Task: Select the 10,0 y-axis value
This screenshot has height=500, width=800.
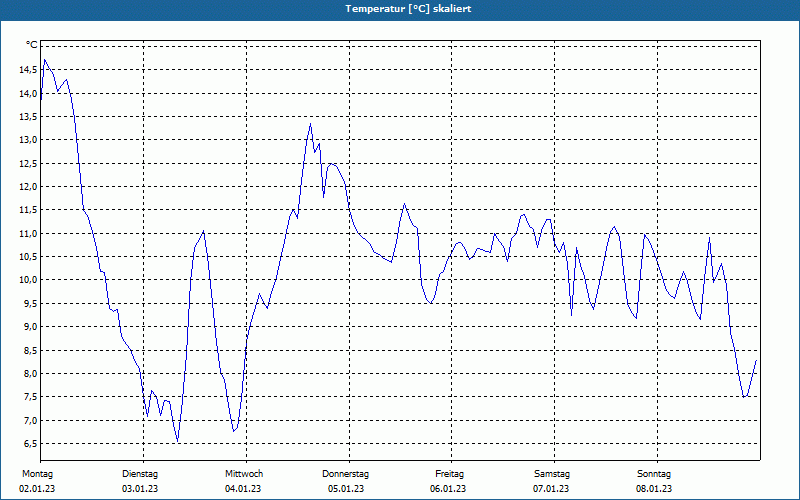Action: (x=28, y=280)
